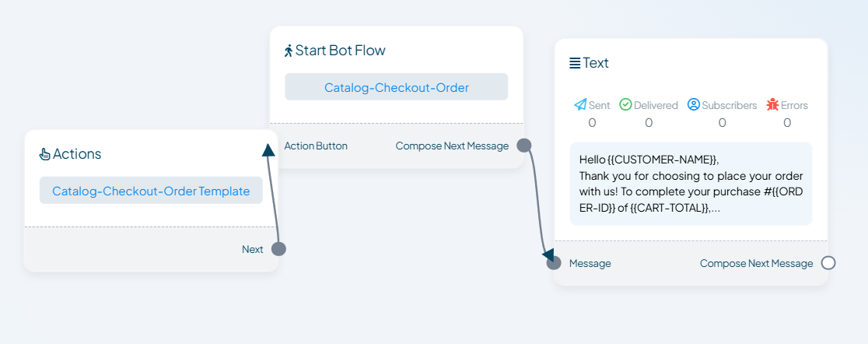Screen dimensions: 868x344
Task: Click the red bug Errors icon
Action: click(x=772, y=105)
